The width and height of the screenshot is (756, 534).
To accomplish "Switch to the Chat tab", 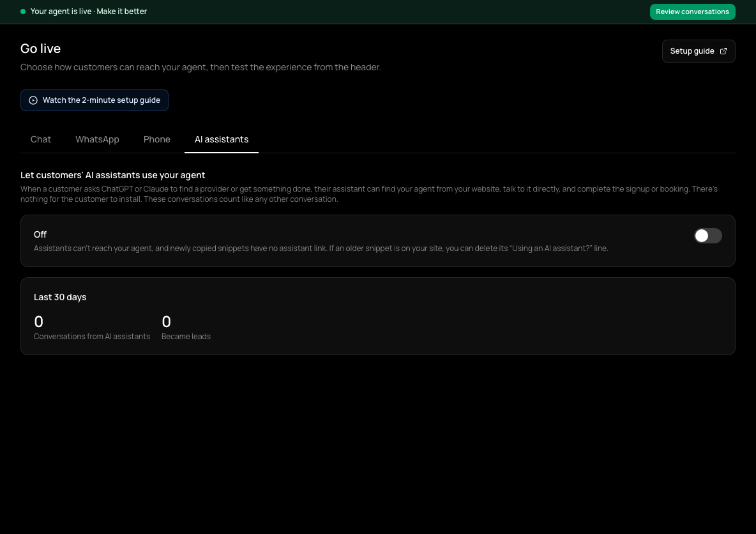I will pos(40,139).
